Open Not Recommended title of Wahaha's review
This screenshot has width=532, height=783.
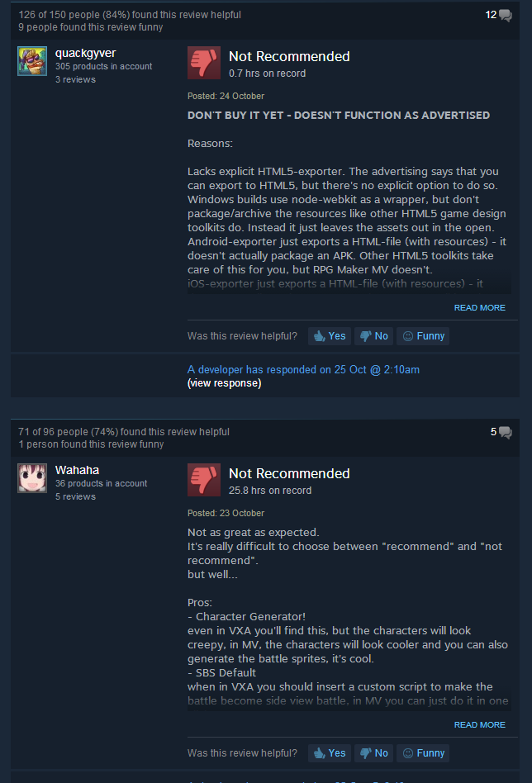click(289, 473)
